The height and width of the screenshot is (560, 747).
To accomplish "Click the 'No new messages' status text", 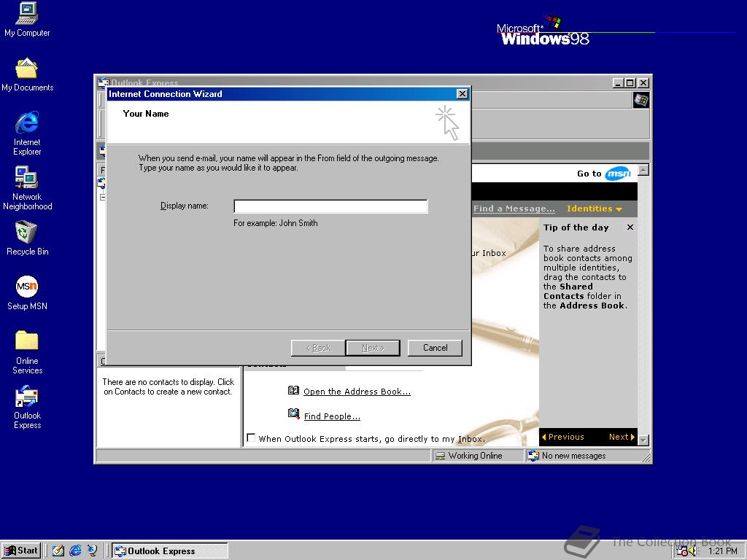I will click(x=573, y=456).
